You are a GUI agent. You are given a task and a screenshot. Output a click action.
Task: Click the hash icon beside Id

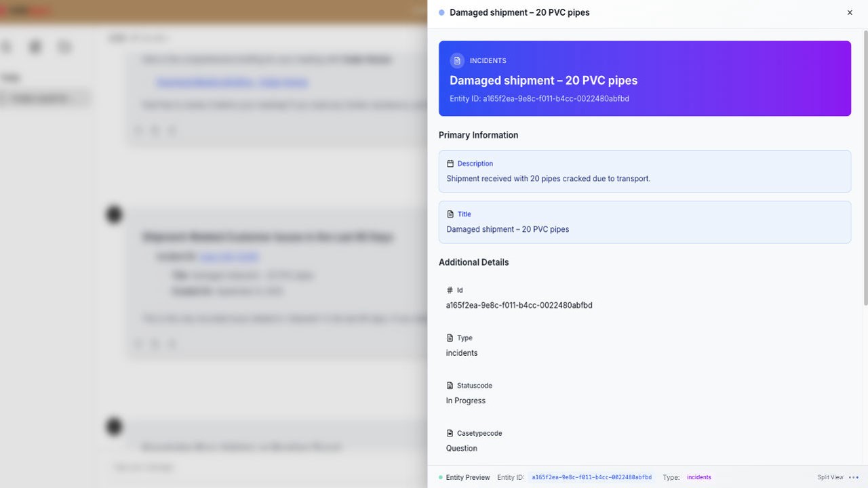coord(450,290)
